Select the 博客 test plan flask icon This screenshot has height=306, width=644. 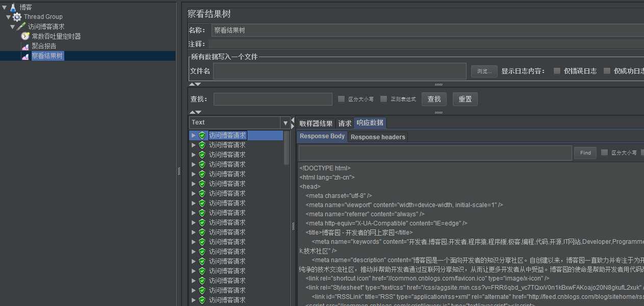[x=13, y=7]
